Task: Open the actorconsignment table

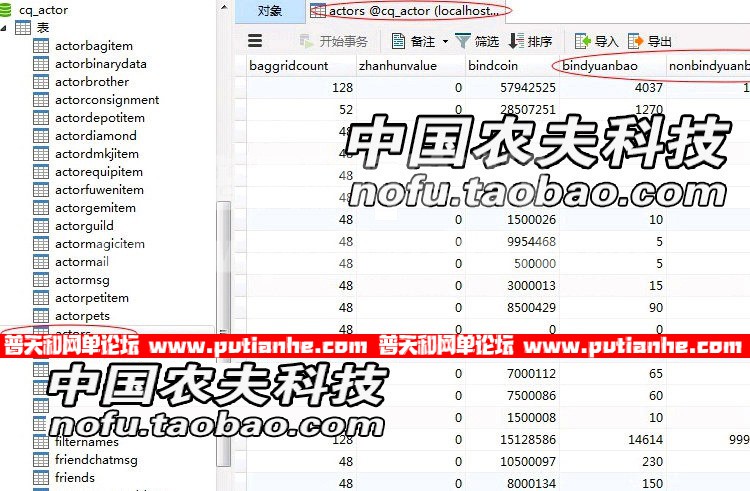Action: [x=107, y=100]
